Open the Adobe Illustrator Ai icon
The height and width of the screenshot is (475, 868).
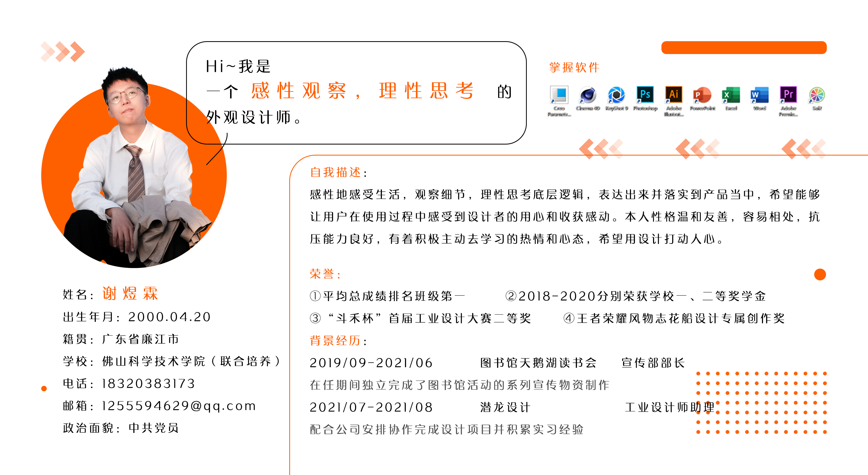[674, 95]
